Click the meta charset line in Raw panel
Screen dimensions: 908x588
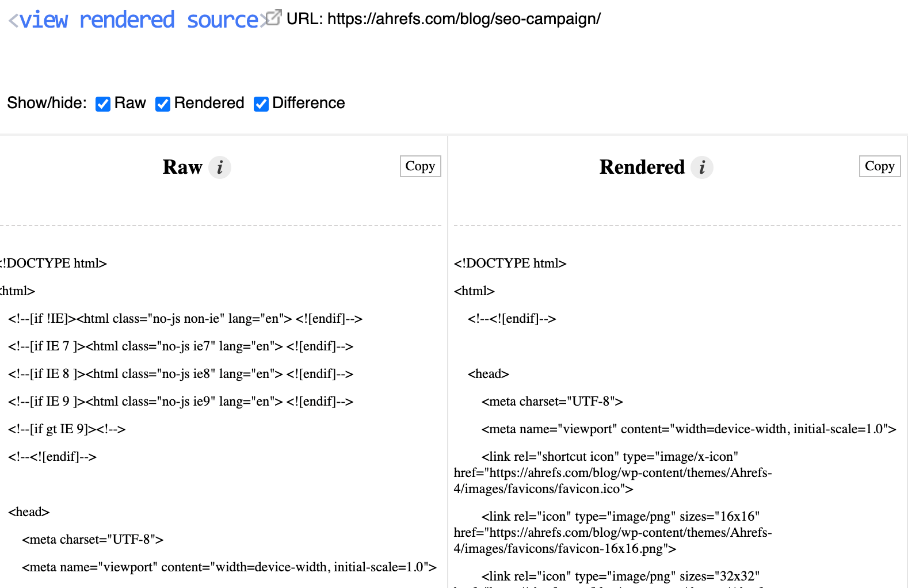coord(93,540)
